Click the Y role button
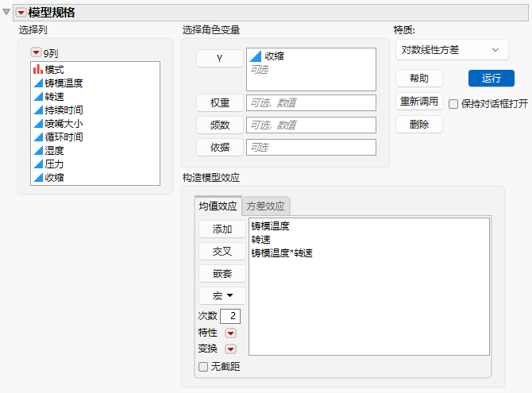Screen dimensions: 532x393 (x=219, y=58)
